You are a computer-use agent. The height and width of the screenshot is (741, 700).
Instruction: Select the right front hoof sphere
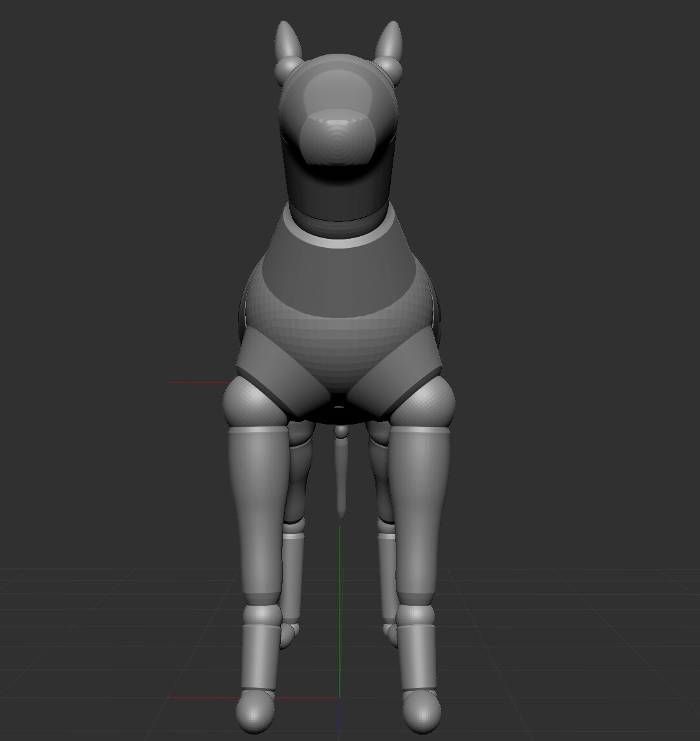[422, 712]
